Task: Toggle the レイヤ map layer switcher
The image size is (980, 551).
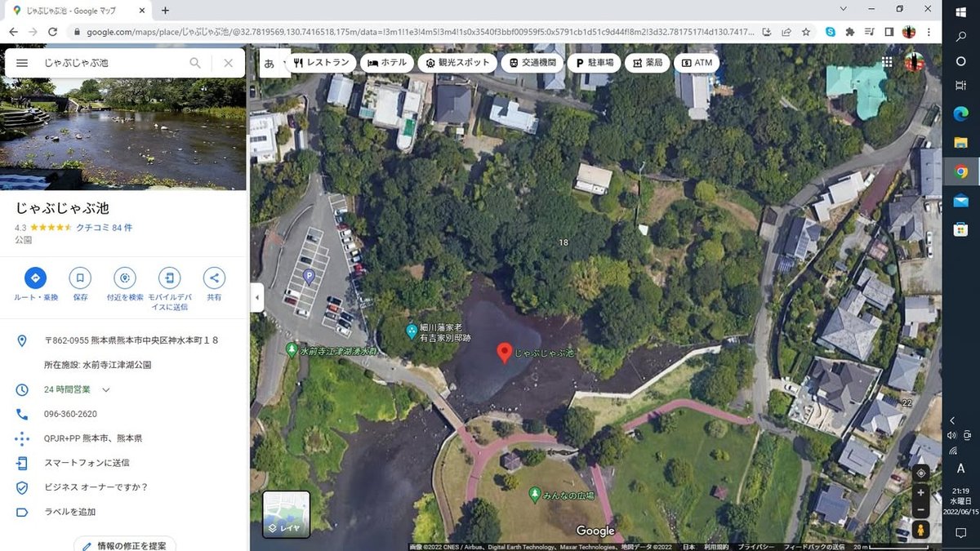Action: coord(286,514)
